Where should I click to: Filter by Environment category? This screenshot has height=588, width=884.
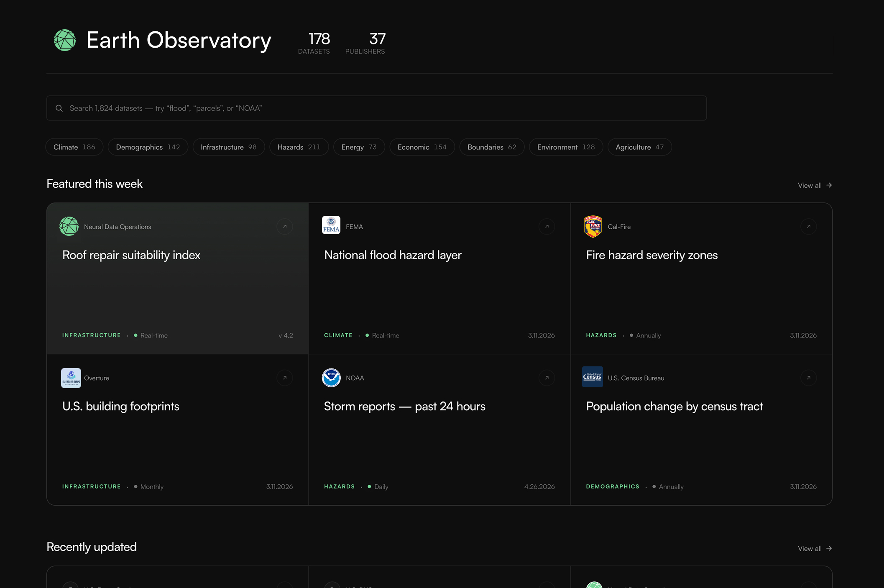pyautogui.click(x=566, y=147)
